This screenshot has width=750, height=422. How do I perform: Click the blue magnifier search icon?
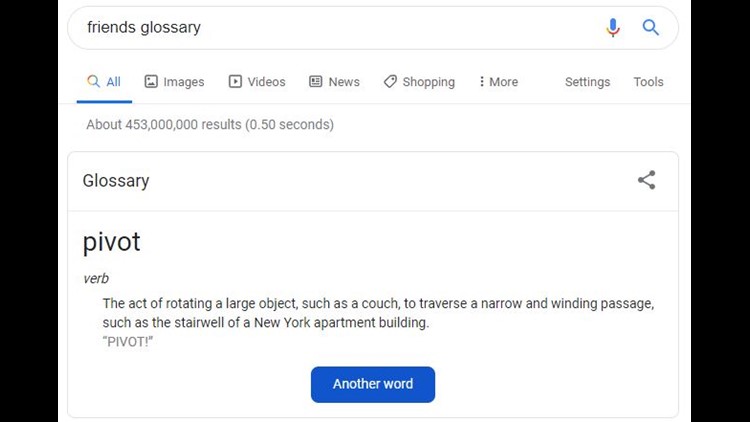(651, 27)
